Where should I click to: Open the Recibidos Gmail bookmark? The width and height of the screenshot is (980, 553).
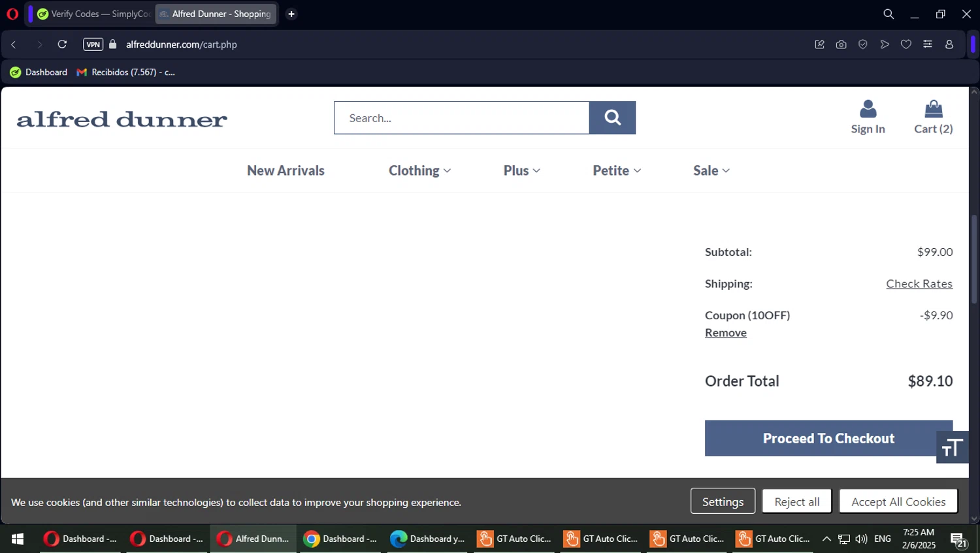[x=126, y=72]
